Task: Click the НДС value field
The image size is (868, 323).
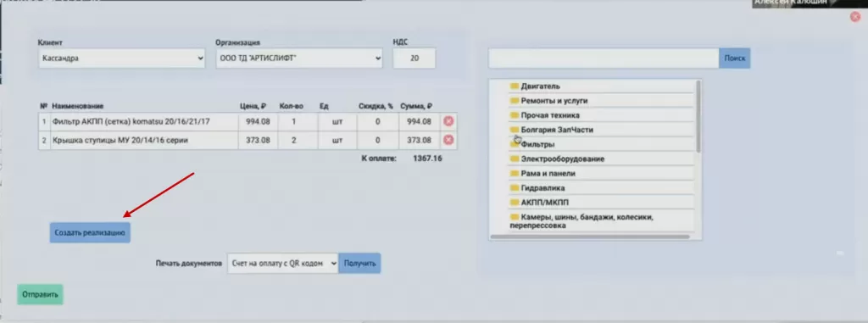Action: click(414, 58)
